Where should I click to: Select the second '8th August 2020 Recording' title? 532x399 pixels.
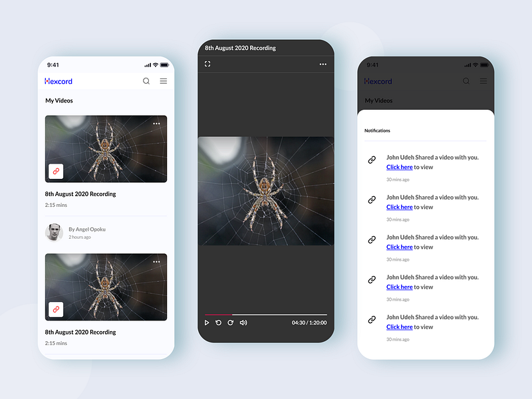click(80, 332)
